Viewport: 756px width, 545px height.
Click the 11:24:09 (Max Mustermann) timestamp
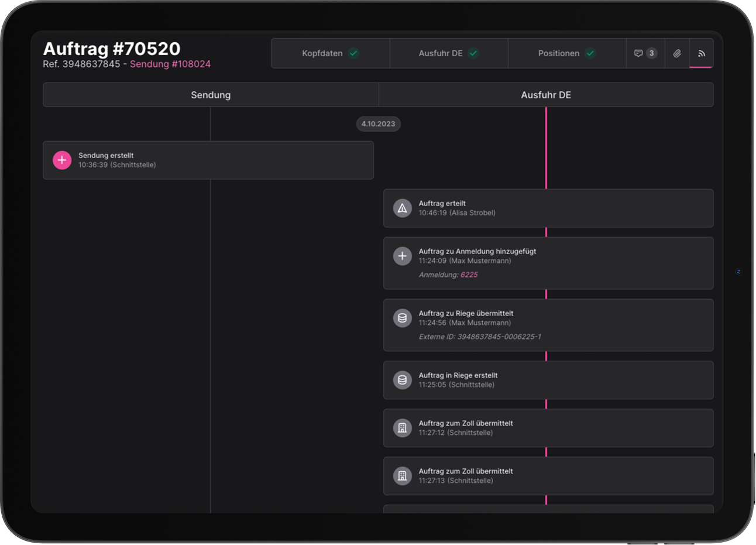tap(465, 261)
